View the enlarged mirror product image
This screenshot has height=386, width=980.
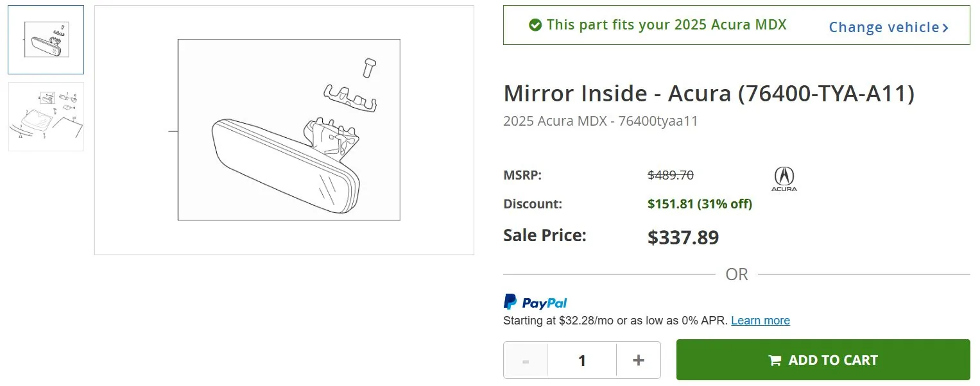click(284, 129)
